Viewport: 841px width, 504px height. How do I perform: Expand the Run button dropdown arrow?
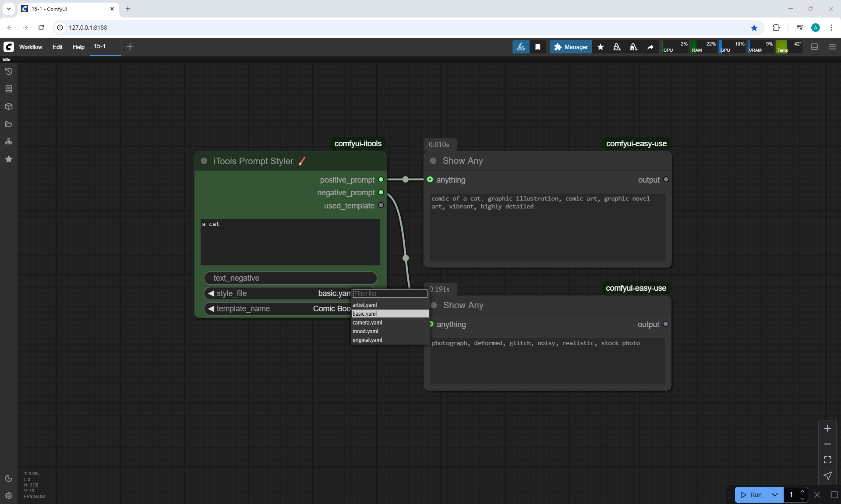[x=774, y=495]
